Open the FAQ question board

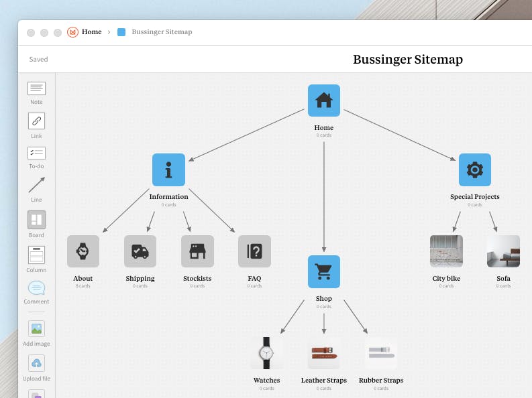coord(254,251)
